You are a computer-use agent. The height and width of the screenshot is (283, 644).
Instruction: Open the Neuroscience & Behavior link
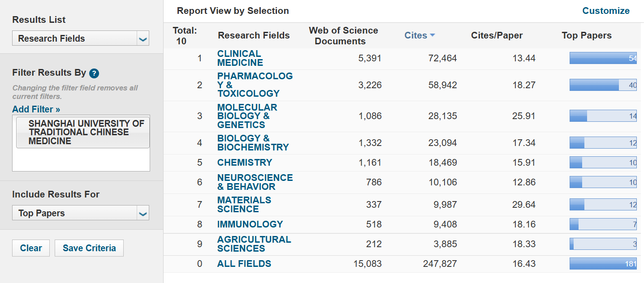click(255, 182)
